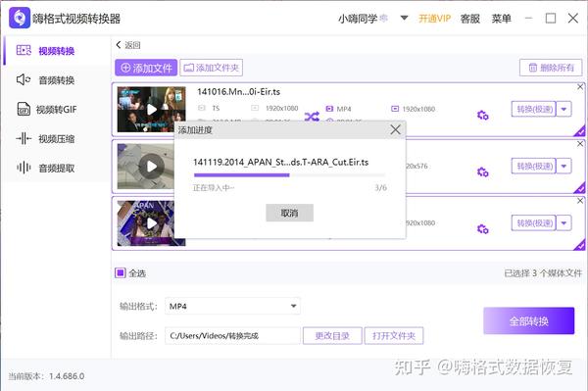Click MP4 output format icon first row
The image size is (588, 391).
point(329,109)
